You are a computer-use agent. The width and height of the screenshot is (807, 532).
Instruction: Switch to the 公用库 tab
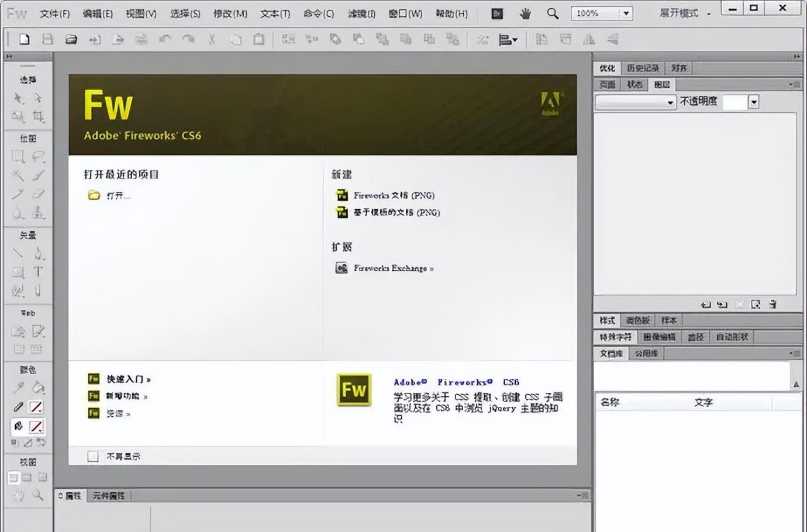tap(646, 354)
